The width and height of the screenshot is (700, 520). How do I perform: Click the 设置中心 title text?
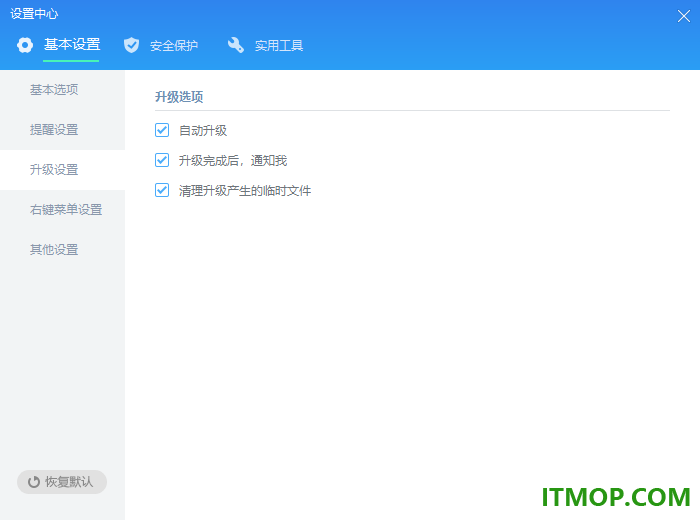pos(34,14)
